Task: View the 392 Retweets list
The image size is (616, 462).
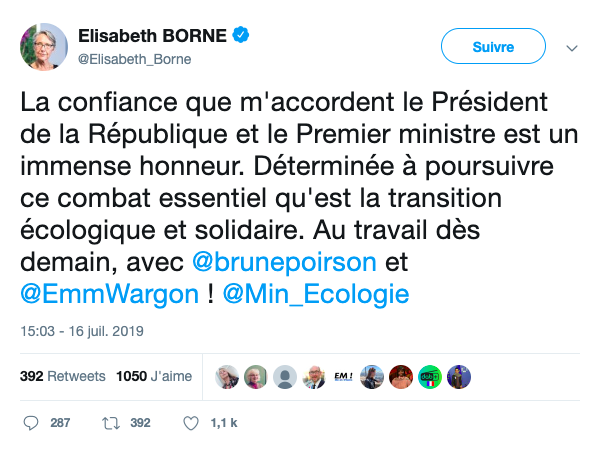Action: pyautogui.click(x=63, y=377)
